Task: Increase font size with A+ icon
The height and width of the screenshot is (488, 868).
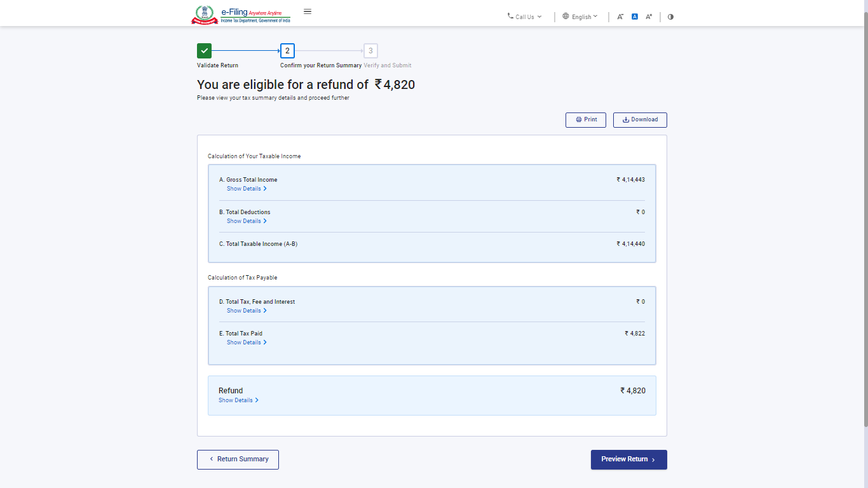Action: tap(649, 17)
